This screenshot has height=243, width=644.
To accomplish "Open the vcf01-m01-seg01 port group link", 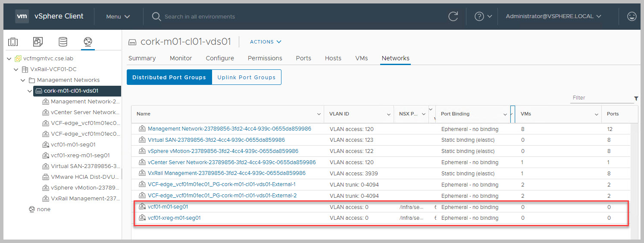I will [x=168, y=207].
